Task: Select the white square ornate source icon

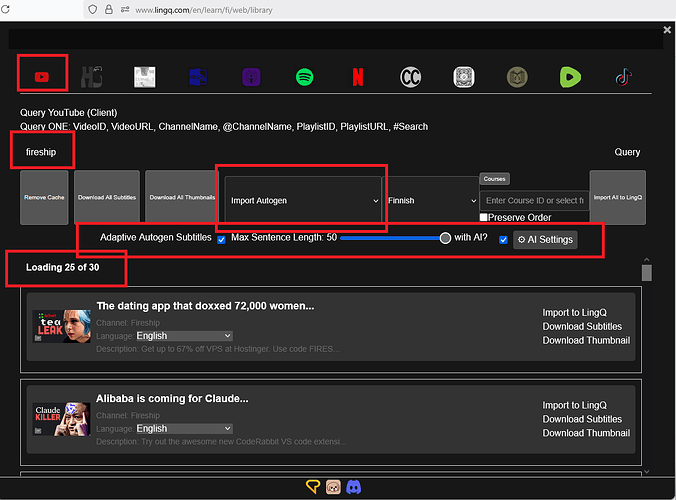Action: pos(464,77)
